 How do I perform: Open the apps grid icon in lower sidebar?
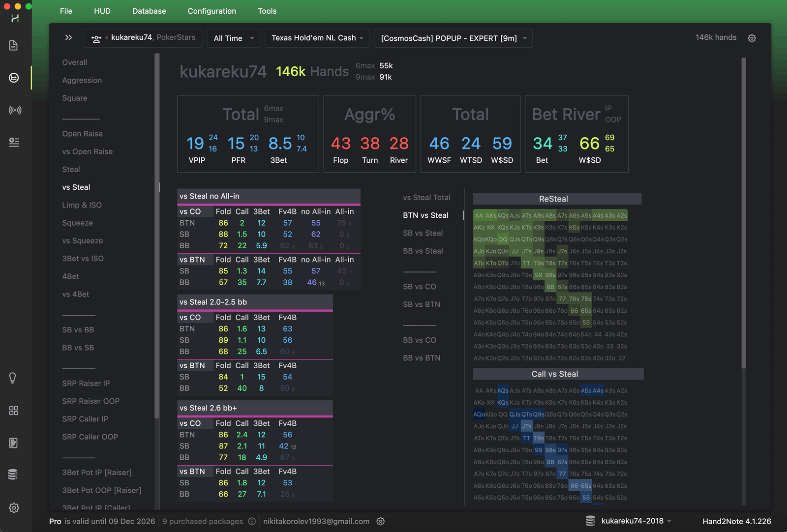[x=13, y=411]
